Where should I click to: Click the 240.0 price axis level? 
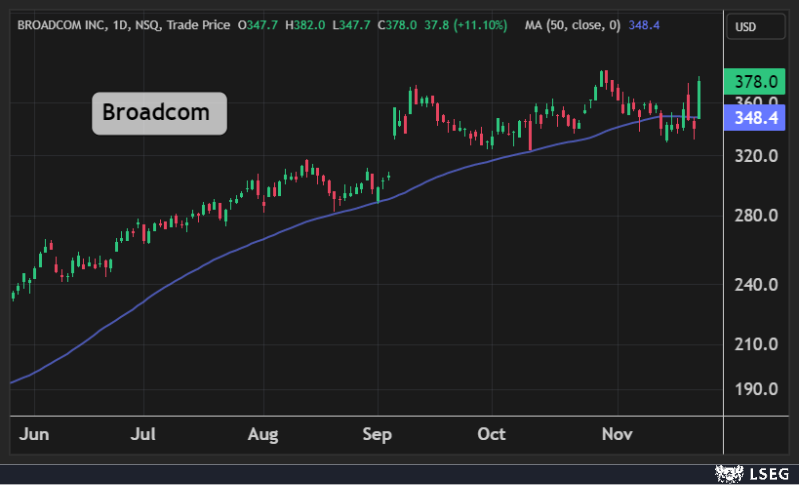click(756, 285)
